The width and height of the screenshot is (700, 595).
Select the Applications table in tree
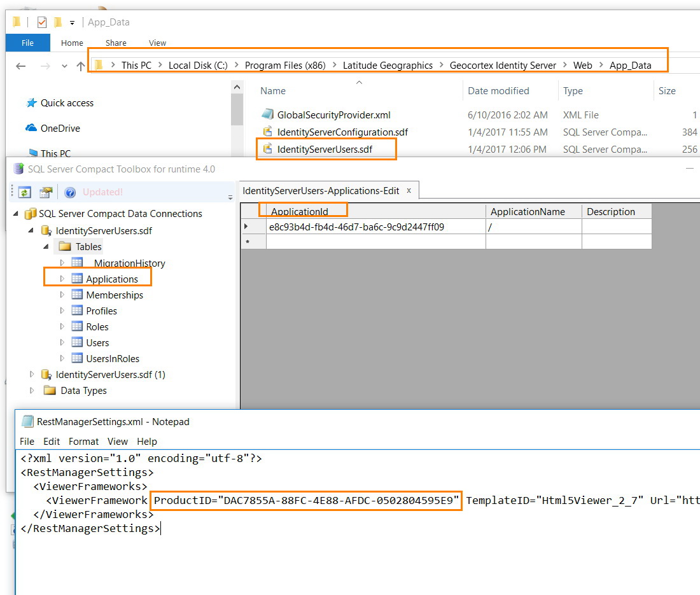(x=112, y=279)
